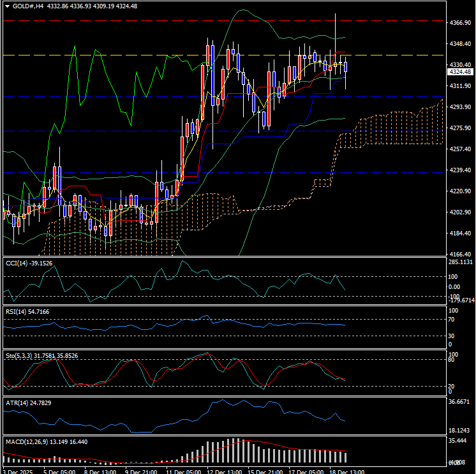476x474 pixels.
Task: Click the 18 Dec 13:00 time label
Action: [x=347, y=471]
